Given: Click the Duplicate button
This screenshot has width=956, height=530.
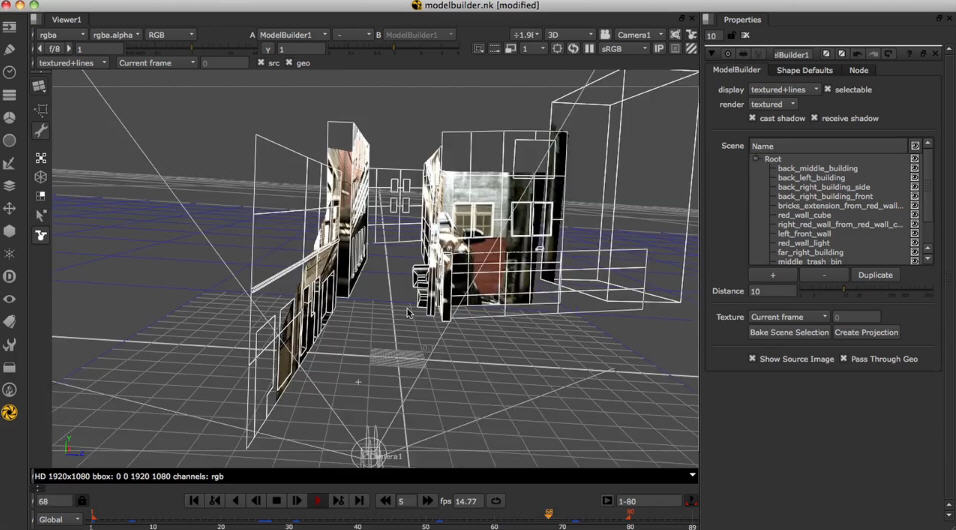Looking at the screenshot, I should 875,275.
